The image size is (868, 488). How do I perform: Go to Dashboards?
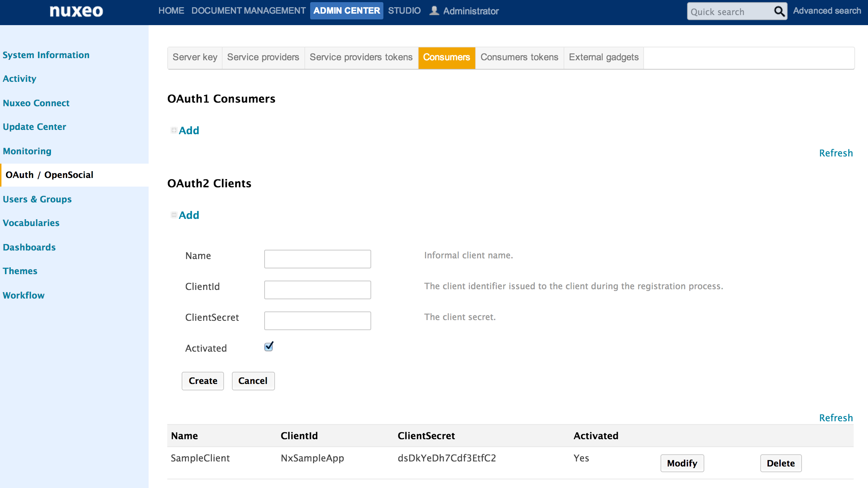coord(29,247)
